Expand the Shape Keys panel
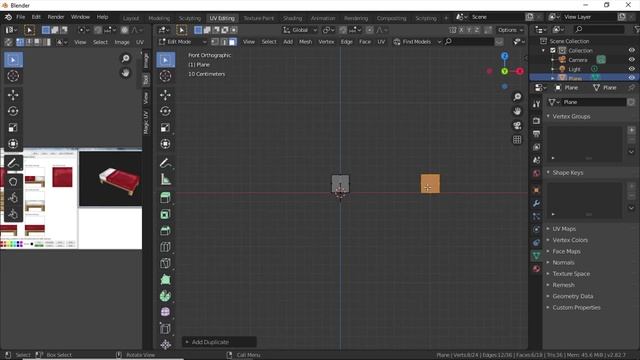 568,173
